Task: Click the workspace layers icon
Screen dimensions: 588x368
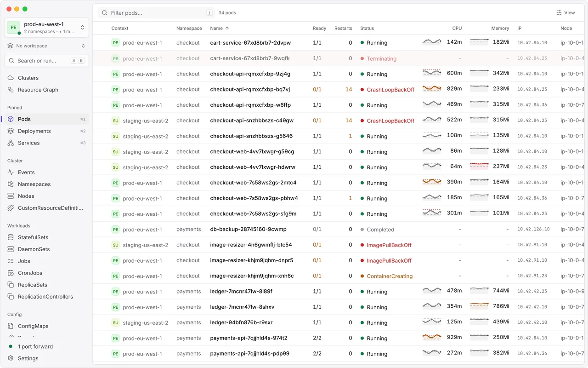Action: (10, 46)
